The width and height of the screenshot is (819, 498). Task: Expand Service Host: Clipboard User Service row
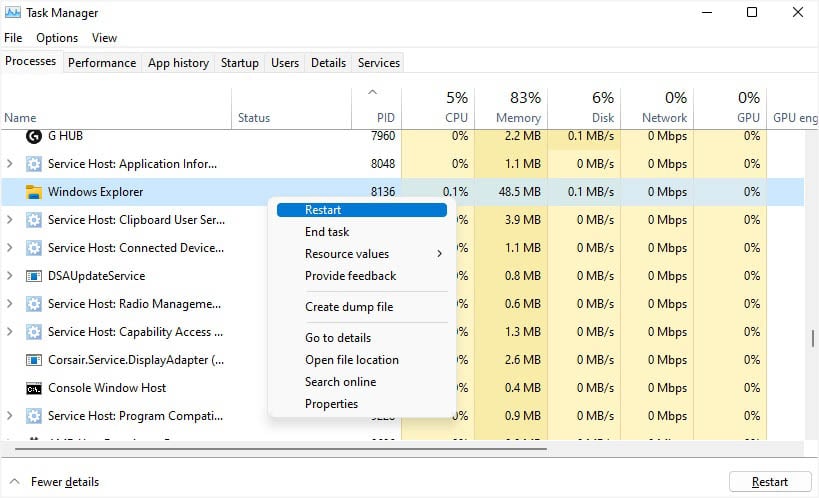point(10,220)
